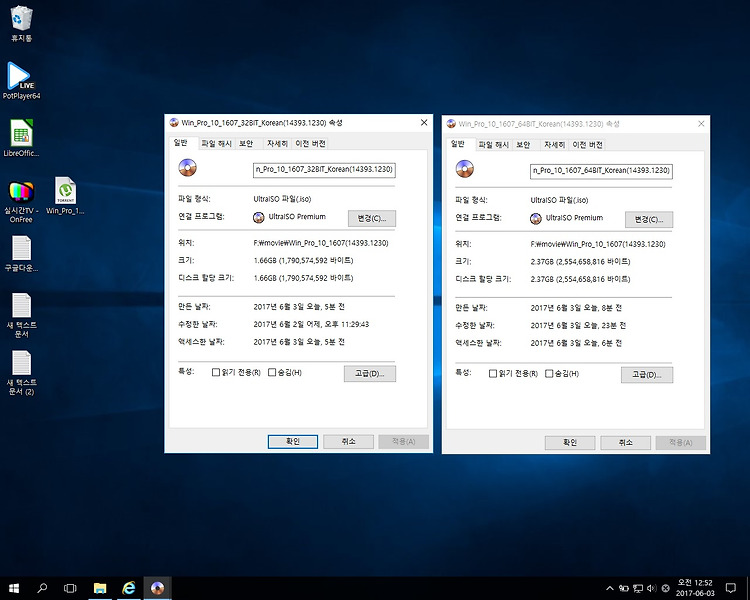Toggle 숨김(H) checkbox in 32BIT window
This screenshot has width=750, height=600.
click(x=272, y=372)
